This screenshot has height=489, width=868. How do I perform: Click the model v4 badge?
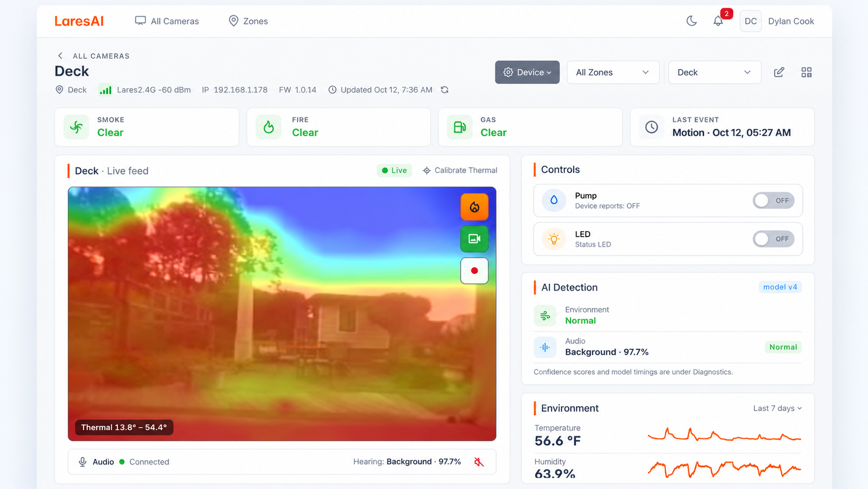pyautogui.click(x=780, y=287)
